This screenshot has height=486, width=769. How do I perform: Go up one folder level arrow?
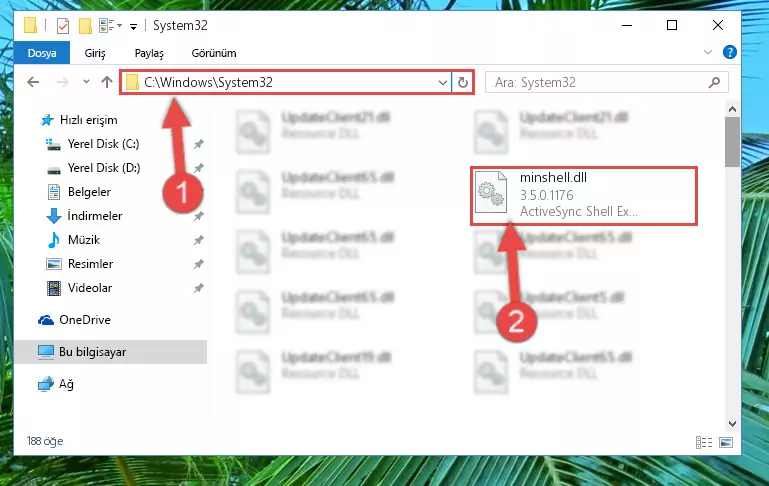click(x=106, y=82)
